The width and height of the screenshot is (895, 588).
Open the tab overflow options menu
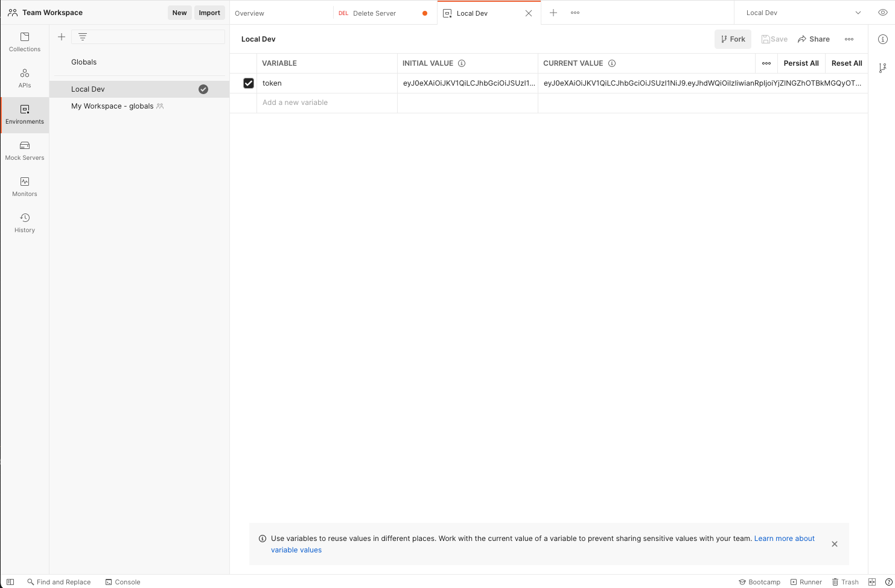(575, 13)
